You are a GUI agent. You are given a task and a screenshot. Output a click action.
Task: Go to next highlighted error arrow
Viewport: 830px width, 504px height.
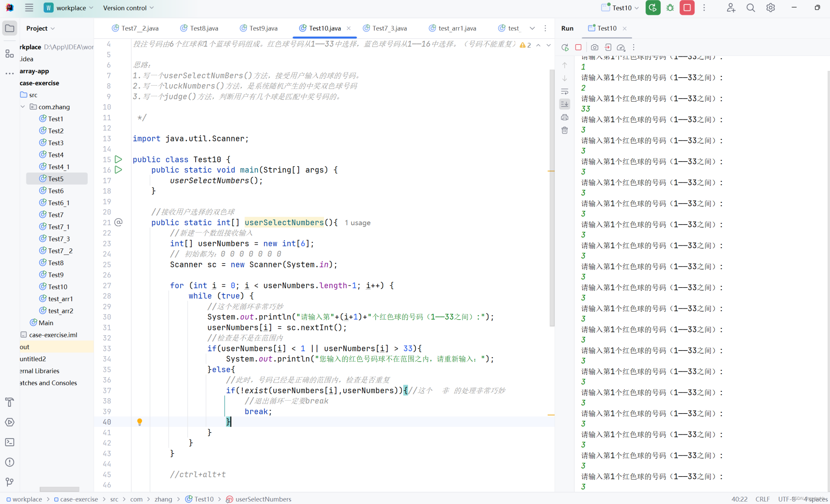coord(548,45)
